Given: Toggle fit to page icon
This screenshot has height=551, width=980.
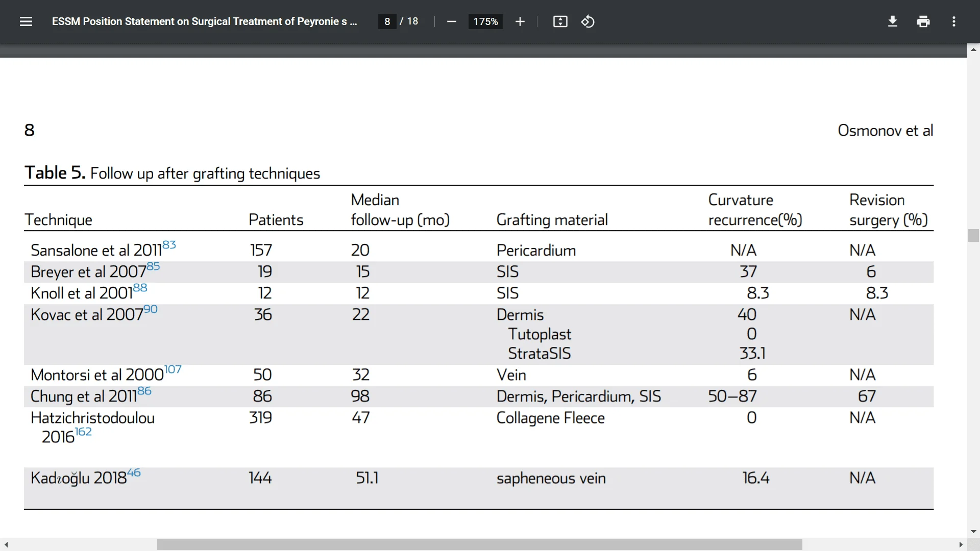Looking at the screenshot, I should click(560, 21).
